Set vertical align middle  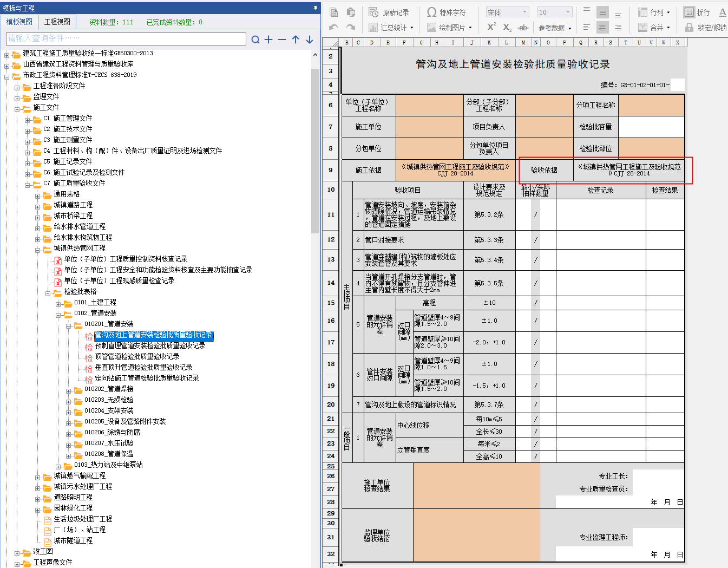pyautogui.click(x=602, y=12)
